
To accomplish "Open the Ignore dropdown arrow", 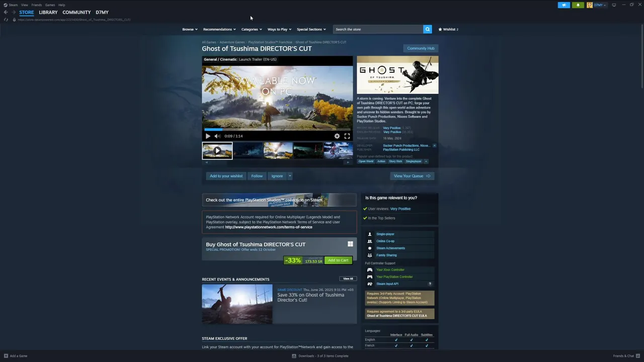I will coord(290,176).
